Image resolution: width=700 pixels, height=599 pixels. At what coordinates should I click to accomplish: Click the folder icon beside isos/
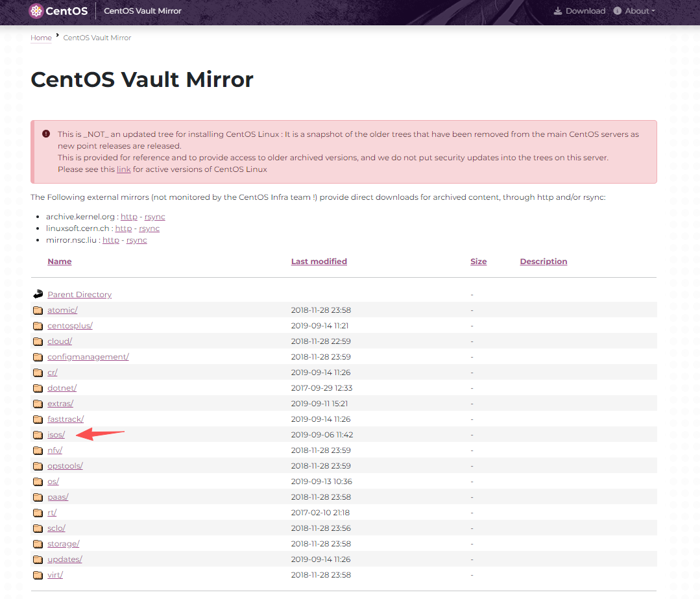tap(38, 435)
